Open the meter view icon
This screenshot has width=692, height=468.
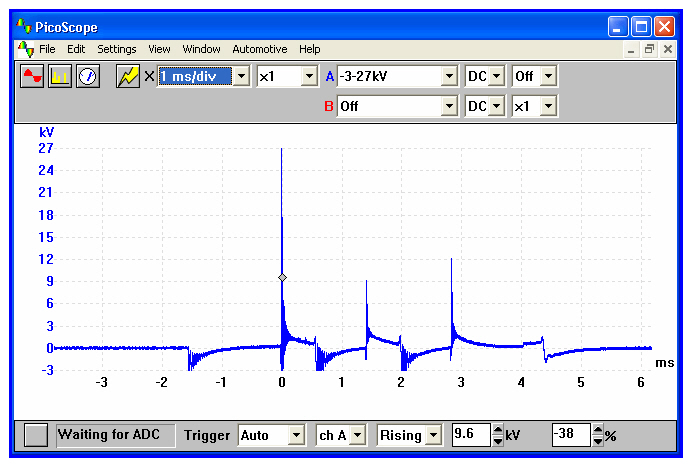click(88, 77)
